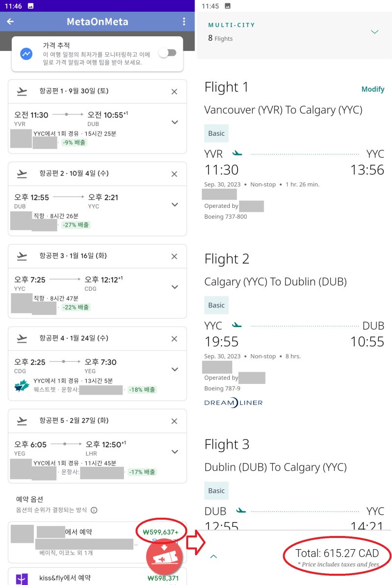392x585 pixels.
Task: Remove flight 2 with its X icon
Action: pyautogui.click(x=174, y=174)
